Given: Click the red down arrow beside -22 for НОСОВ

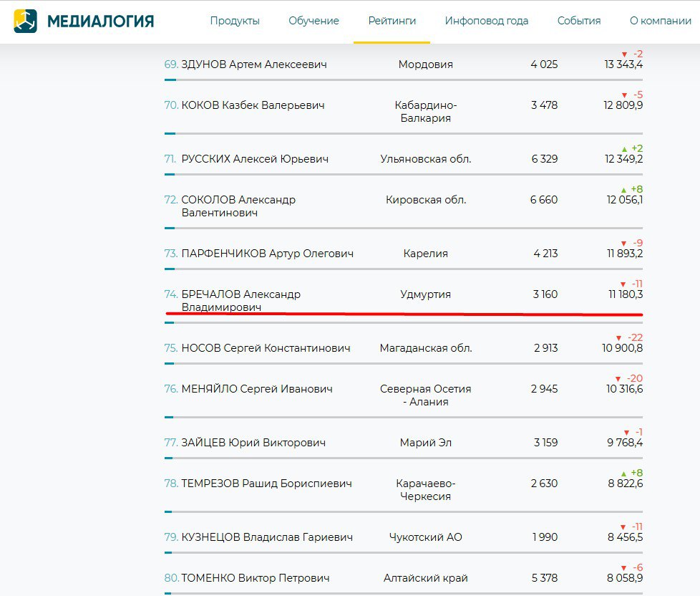Looking at the screenshot, I should pos(618,338).
